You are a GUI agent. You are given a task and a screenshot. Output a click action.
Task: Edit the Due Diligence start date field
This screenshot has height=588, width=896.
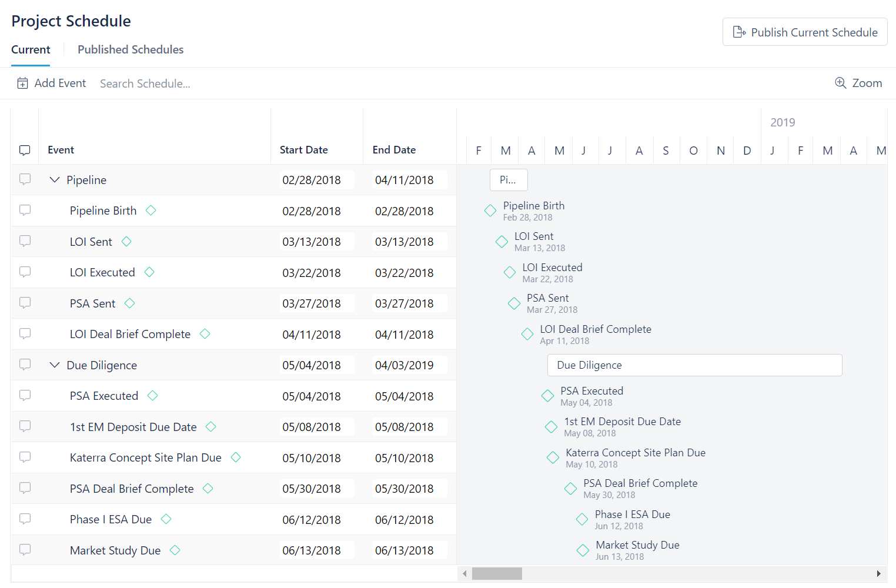(316, 365)
